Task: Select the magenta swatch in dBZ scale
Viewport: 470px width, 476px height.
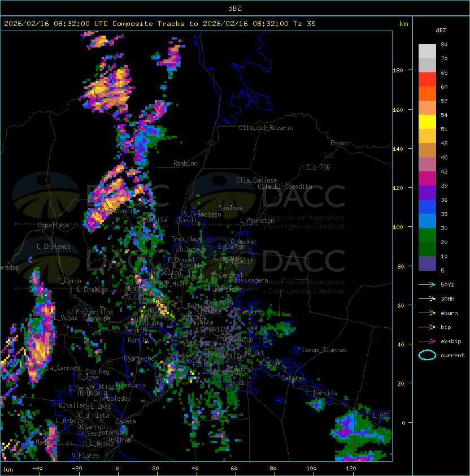Action: click(427, 178)
